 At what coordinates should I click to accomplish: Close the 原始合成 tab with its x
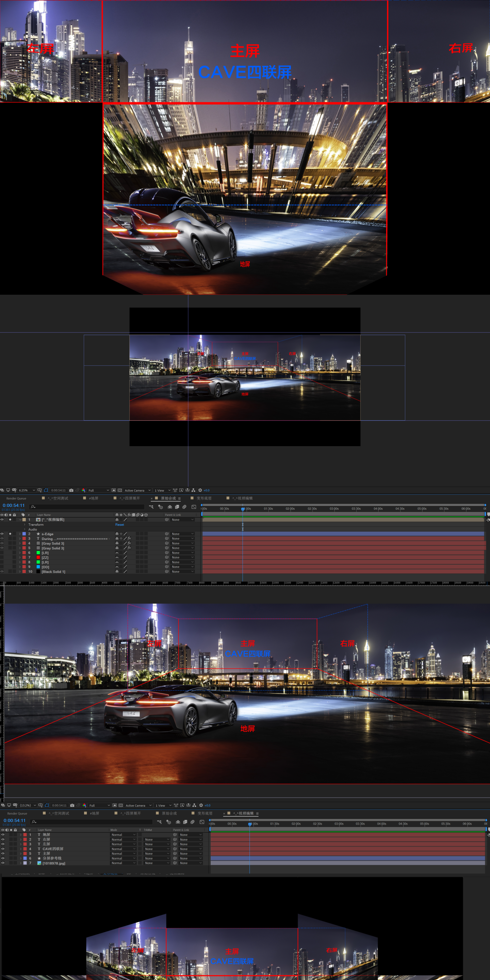pyautogui.click(x=152, y=499)
